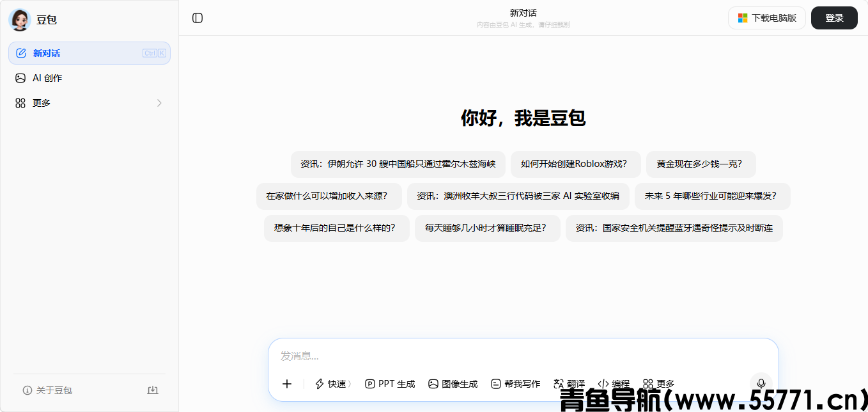Select suggestion about 澳洲牧羊大叔
The height and width of the screenshot is (412, 868).
(518, 196)
